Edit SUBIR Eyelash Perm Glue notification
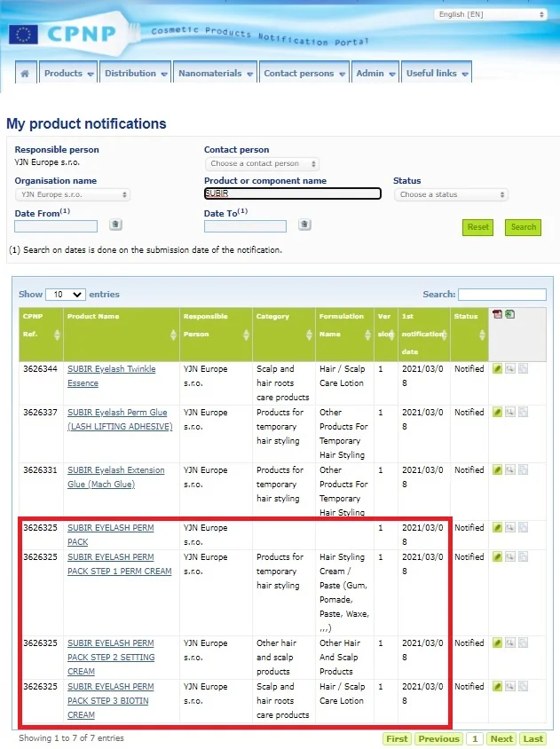 [x=497, y=413]
